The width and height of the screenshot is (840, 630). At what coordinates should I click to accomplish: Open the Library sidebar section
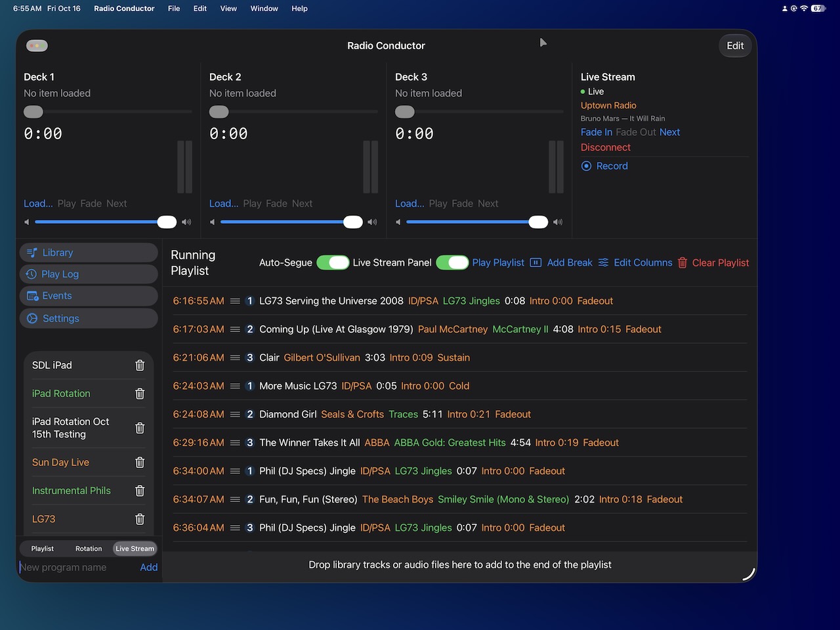(x=89, y=253)
